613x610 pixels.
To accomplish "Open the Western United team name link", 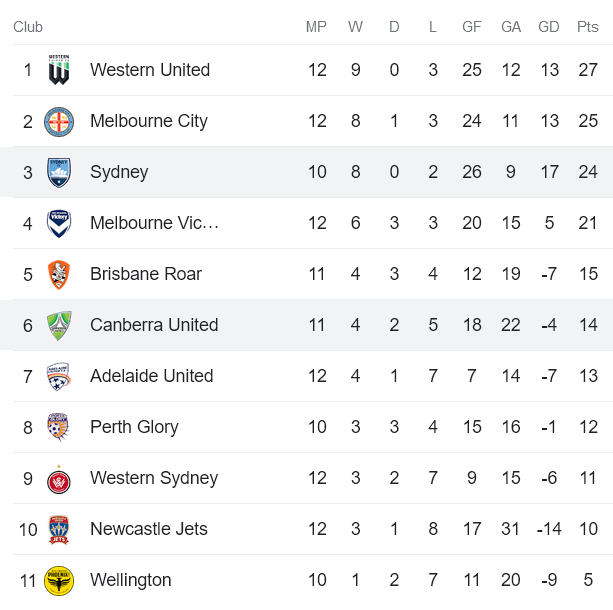I will [x=150, y=70].
